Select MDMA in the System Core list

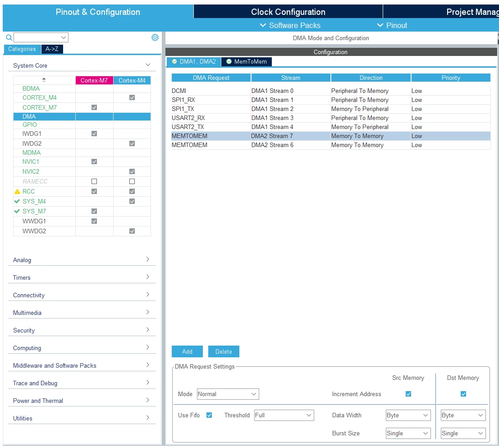[x=32, y=152]
